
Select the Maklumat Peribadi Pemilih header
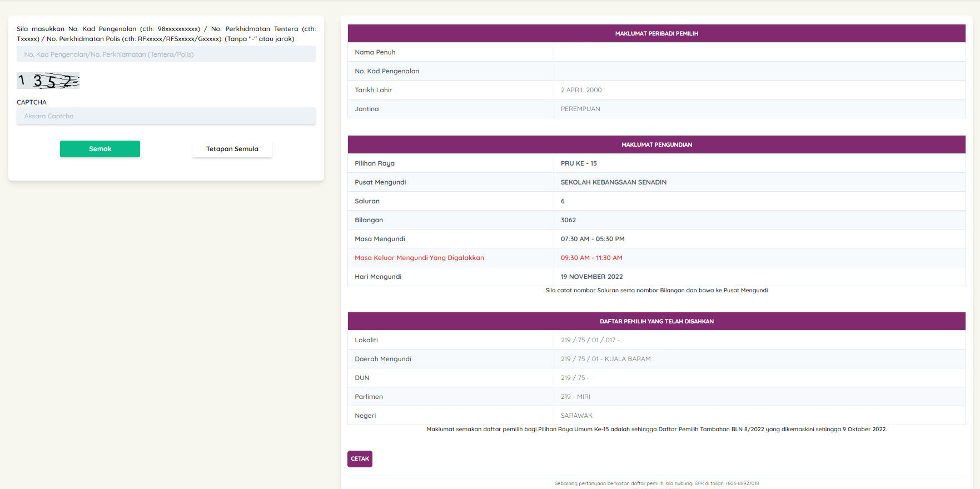tap(656, 33)
